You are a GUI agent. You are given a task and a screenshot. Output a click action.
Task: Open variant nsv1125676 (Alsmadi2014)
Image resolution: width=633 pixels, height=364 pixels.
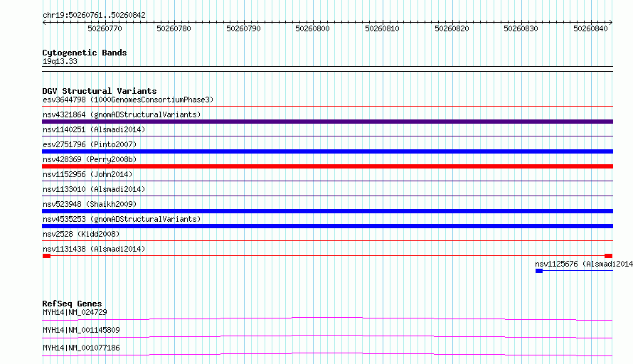click(x=584, y=264)
